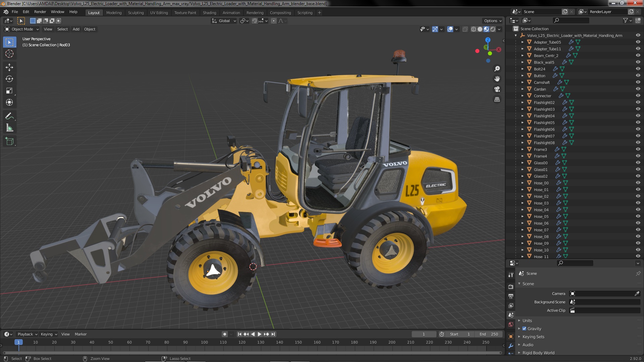Click the Camera eyedropper icon
The width and height of the screenshot is (644, 362).
pyautogui.click(x=637, y=294)
